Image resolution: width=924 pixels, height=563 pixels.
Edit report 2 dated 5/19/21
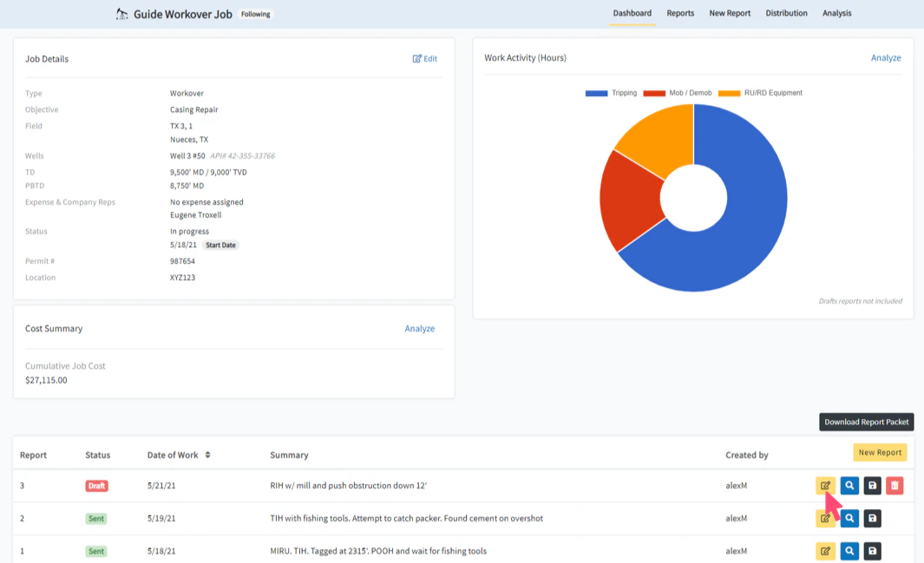coord(826,518)
